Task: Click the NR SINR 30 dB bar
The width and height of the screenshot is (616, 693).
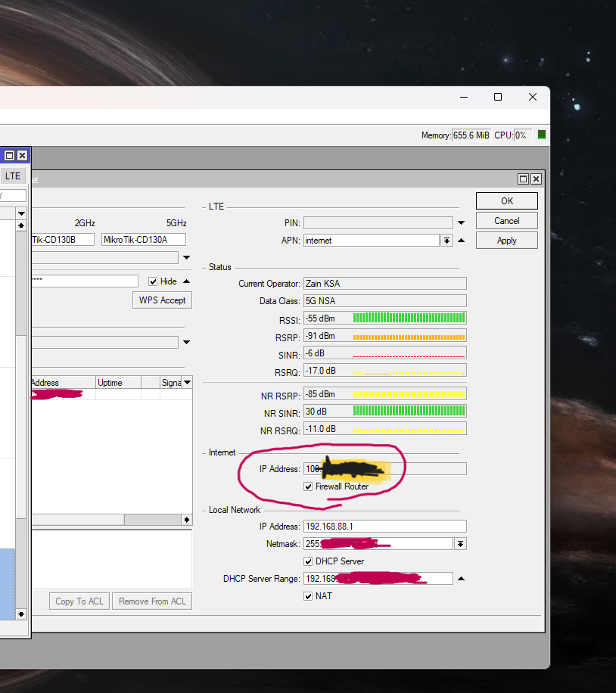Action: [409, 411]
